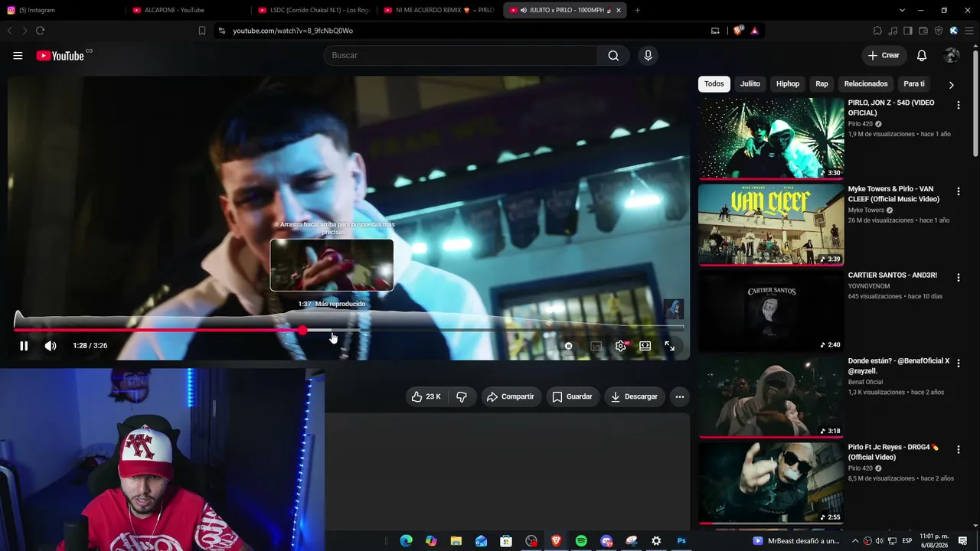Open Brave Rewards triangle icon

tap(754, 31)
